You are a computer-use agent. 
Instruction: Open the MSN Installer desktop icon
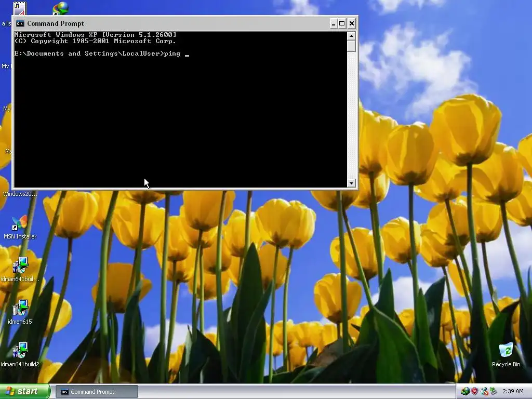20,227
